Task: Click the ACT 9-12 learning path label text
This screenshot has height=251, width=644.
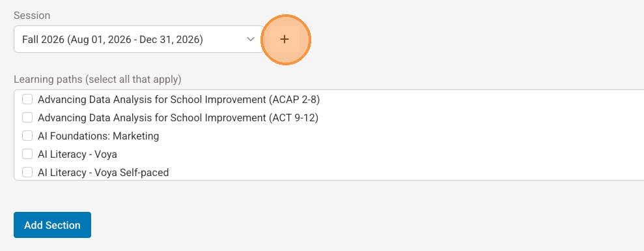Action: tap(178, 118)
